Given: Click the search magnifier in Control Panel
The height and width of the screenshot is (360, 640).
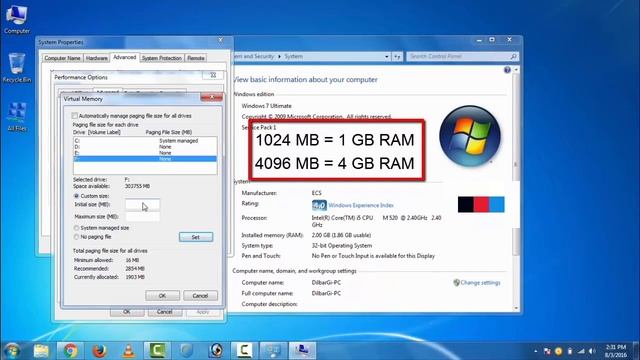Looking at the screenshot, I should click(513, 56).
